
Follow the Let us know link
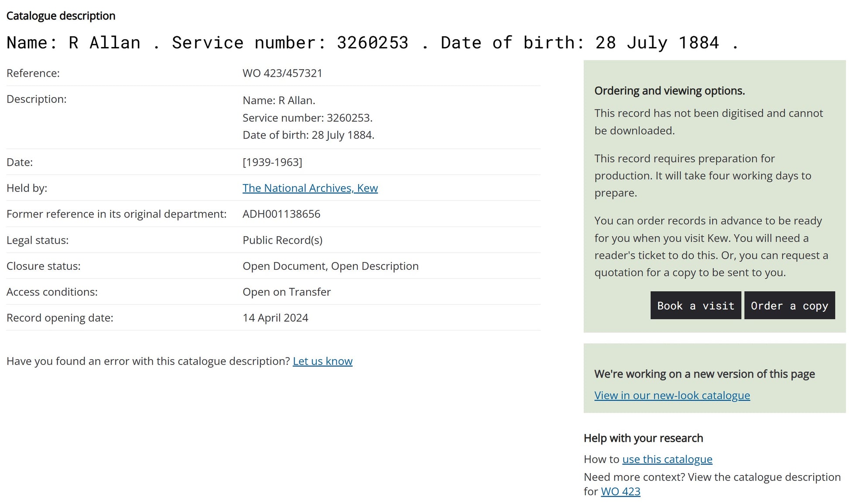pyautogui.click(x=322, y=361)
